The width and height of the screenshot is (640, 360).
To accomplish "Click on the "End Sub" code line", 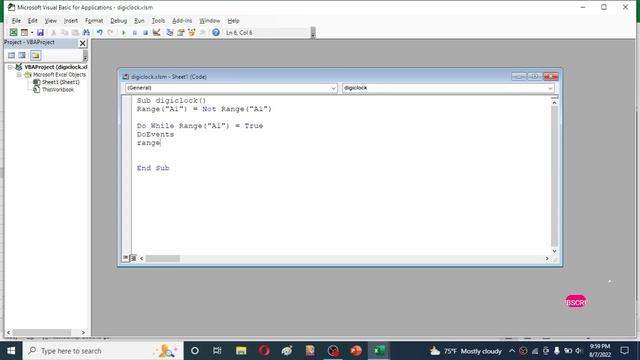I will [x=153, y=168].
